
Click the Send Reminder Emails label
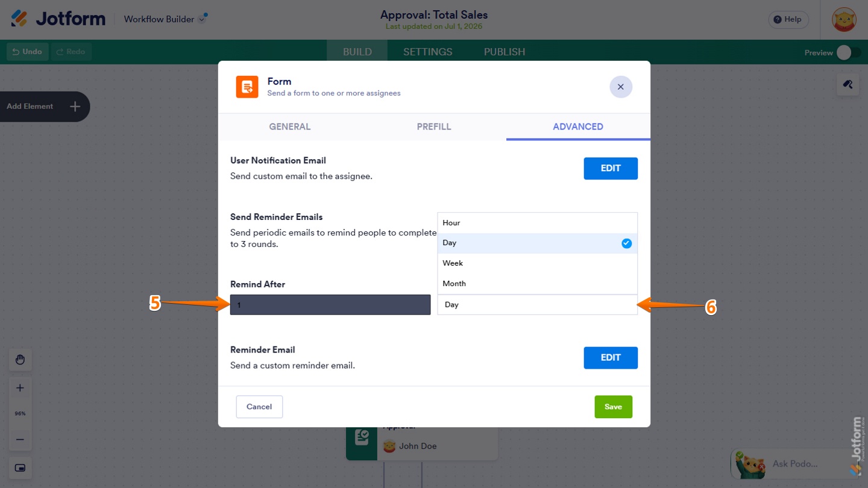coord(277,217)
